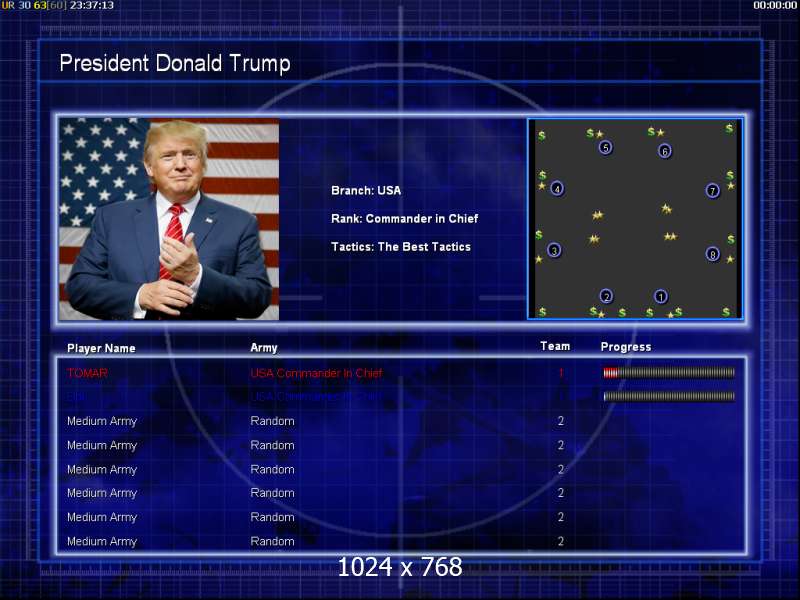Click the star beside start position 7
The height and width of the screenshot is (600, 800).
pyautogui.click(x=731, y=186)
